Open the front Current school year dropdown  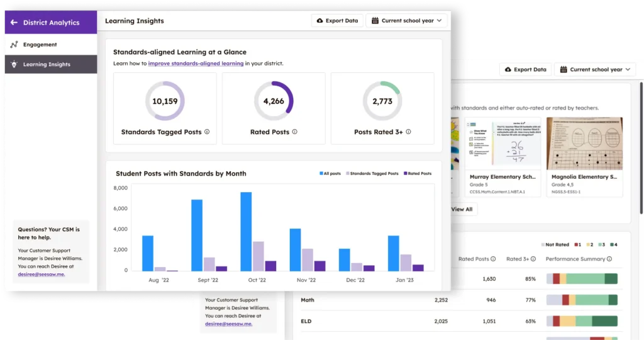coord(407,21)
